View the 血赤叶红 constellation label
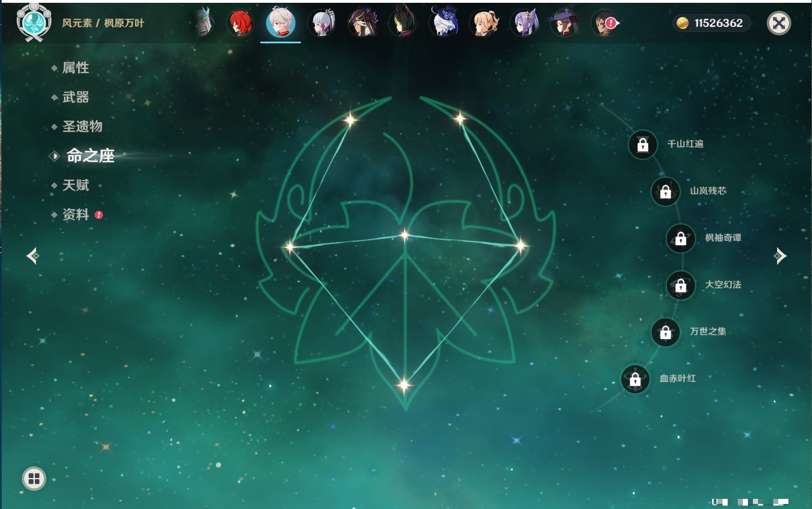812x509 pixels. click(678, 379)
